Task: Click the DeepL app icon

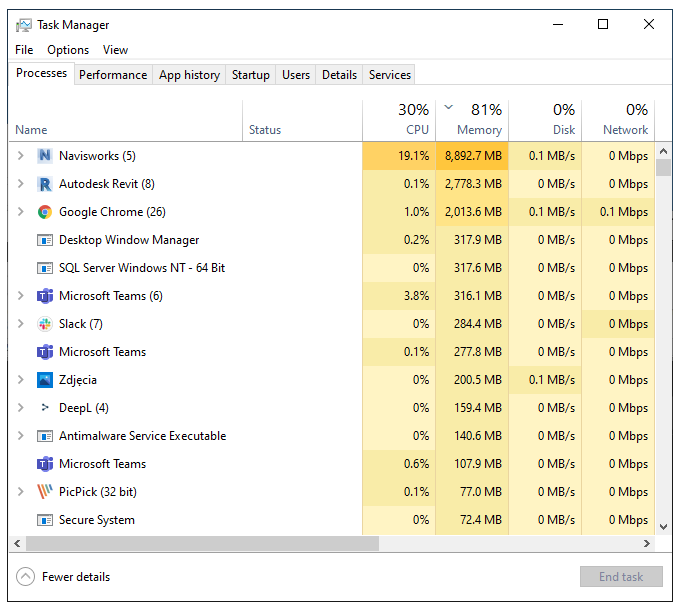Action: click(x=45, y=408)
